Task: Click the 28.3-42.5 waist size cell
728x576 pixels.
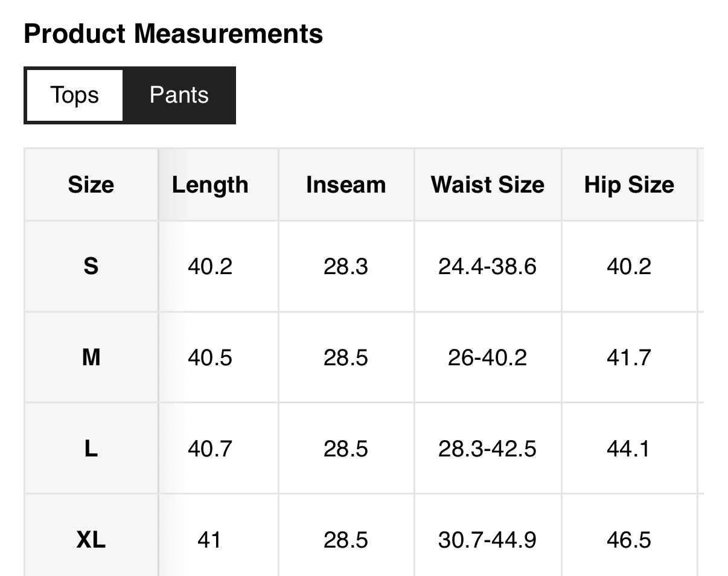Action: 487,449
